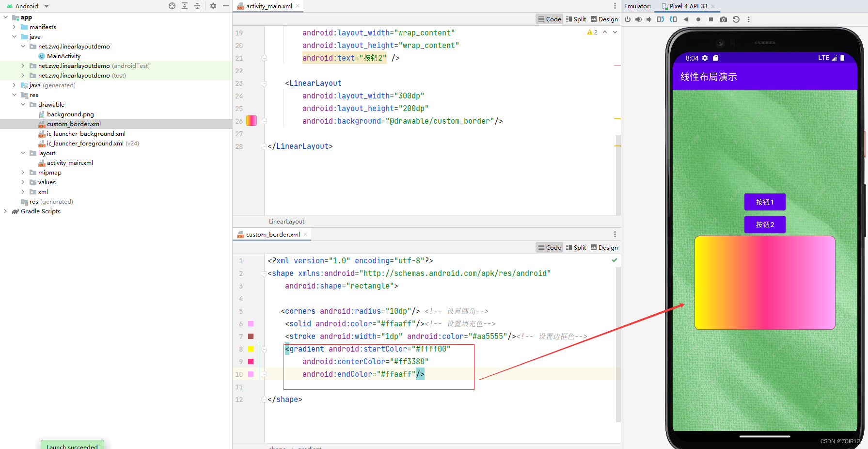
Task: Open emulator extended controls via three-dot icon
Action: 749,19
